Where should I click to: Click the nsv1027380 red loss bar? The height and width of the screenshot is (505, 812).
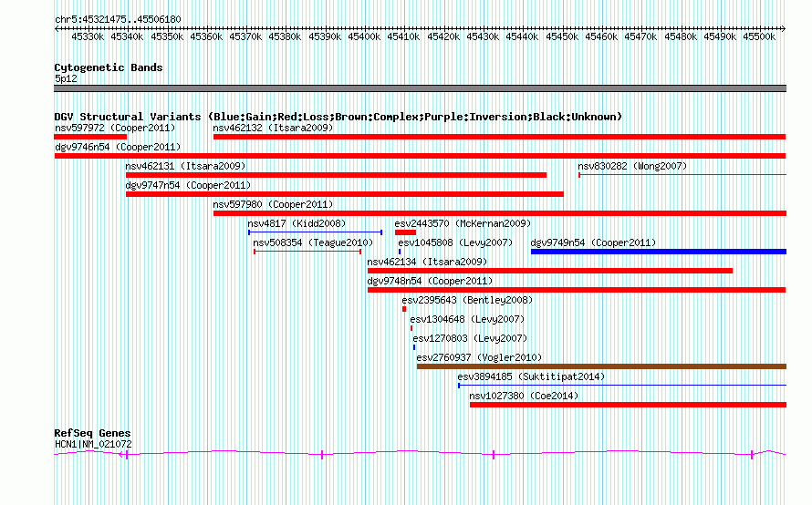coord(628,405)
